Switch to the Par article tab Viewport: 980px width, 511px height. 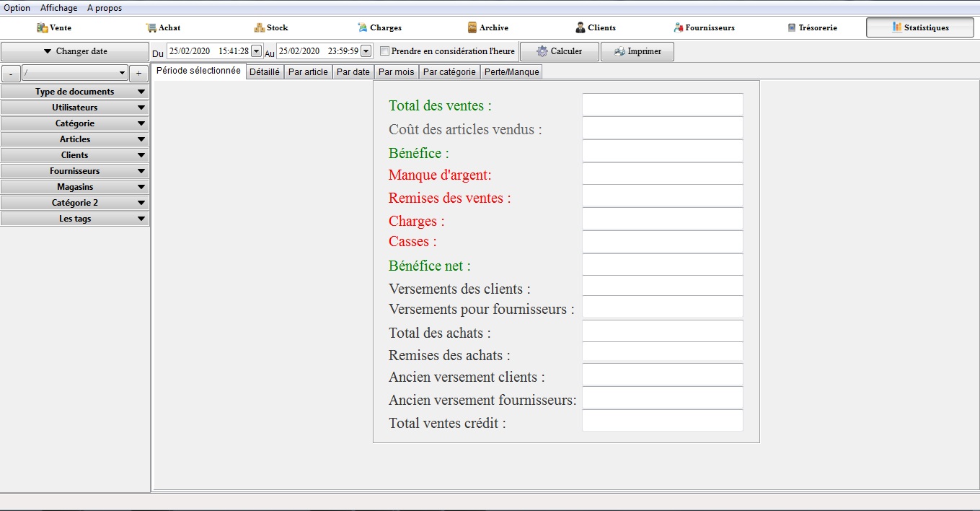click(308, 71)
